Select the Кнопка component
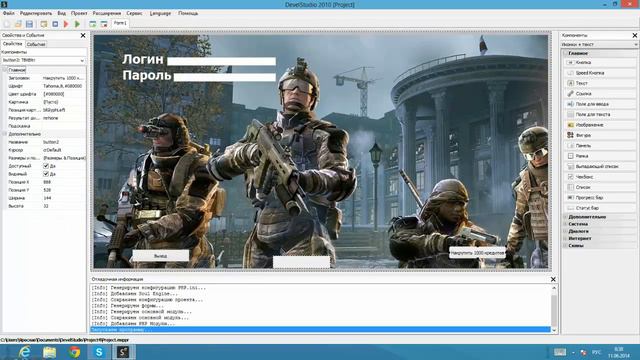 (600, 62)
